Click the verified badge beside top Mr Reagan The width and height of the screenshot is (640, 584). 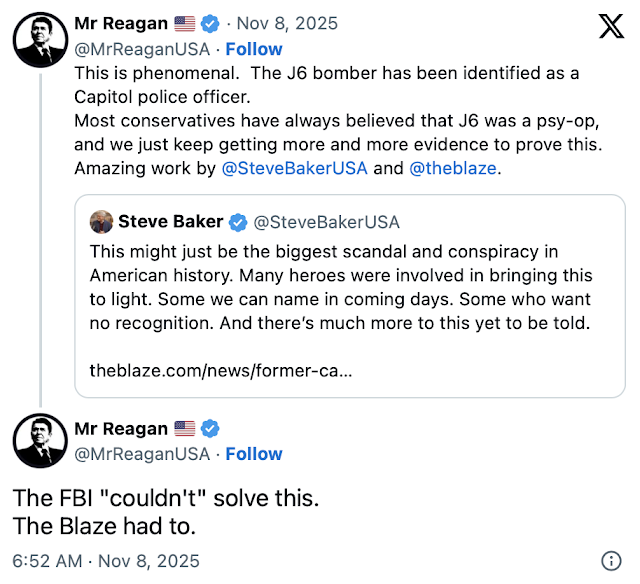click(x=209, y=23)
